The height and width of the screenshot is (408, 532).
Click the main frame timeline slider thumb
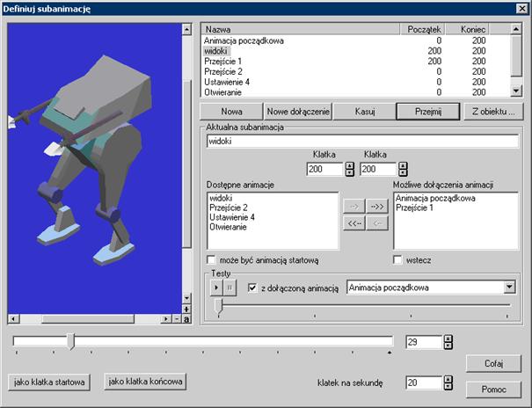point(71,341)
